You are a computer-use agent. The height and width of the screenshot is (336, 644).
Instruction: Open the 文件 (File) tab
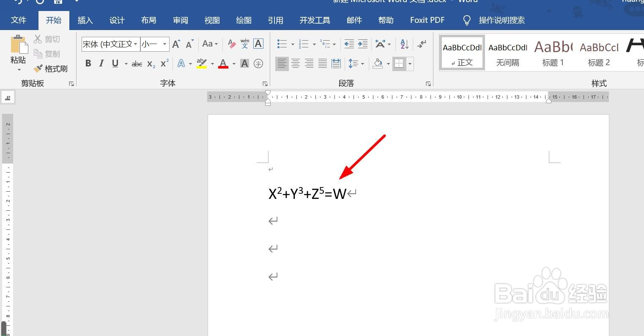(x=19, y=20)
